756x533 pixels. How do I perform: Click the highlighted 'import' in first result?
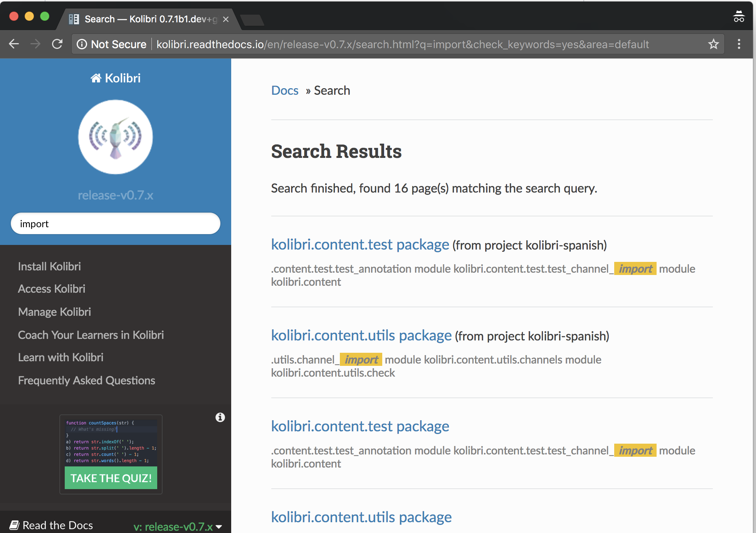635,269
